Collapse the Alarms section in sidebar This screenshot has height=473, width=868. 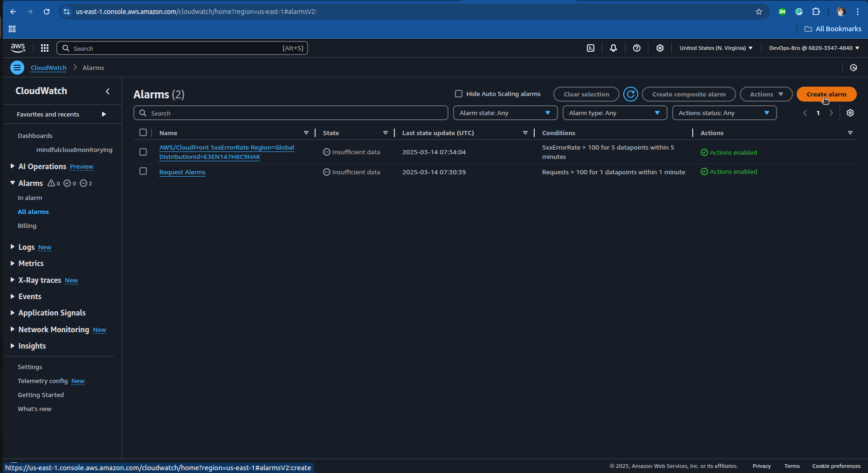(13, 183)
